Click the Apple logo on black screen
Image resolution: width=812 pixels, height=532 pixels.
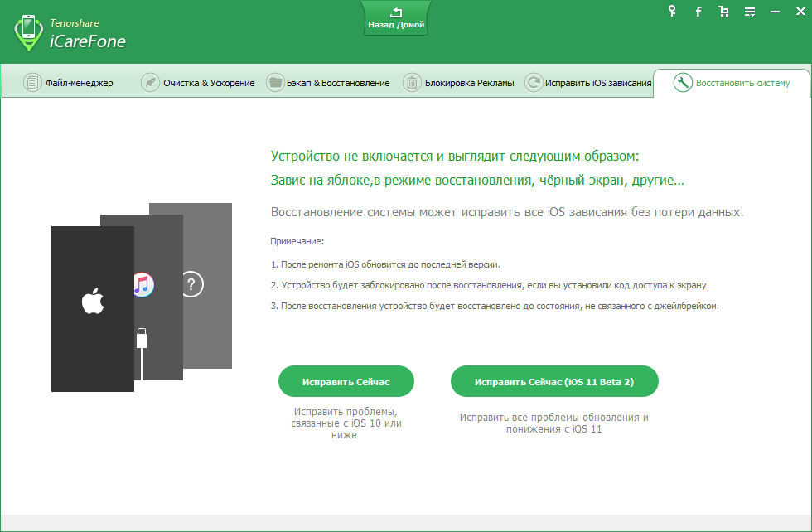click(x=93, y=302)
